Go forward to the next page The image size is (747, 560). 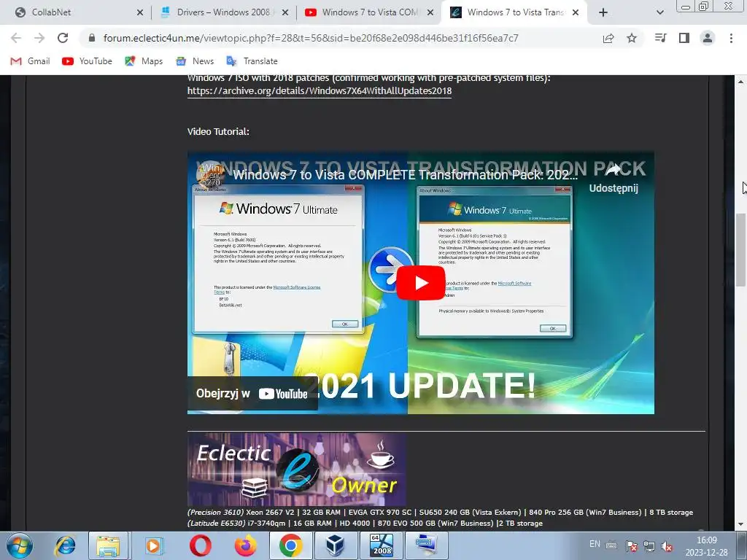tap(39, 38)
